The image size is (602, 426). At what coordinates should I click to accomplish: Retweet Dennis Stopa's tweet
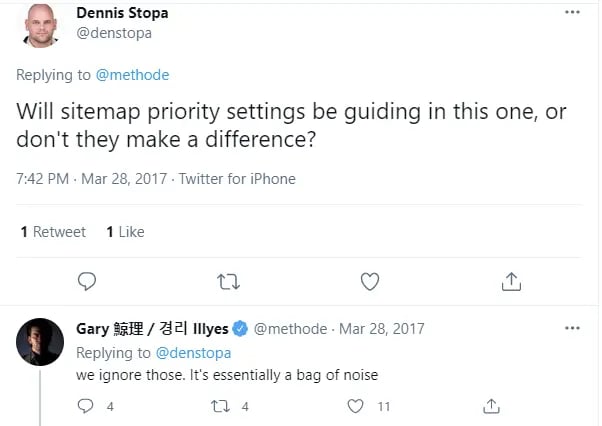click(x=228, y=281)
